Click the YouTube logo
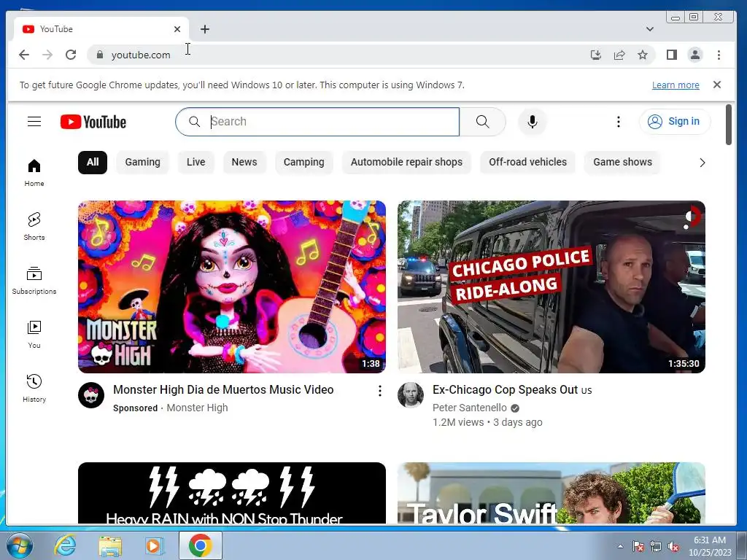The image size is (747, 560). click(93, 122)
